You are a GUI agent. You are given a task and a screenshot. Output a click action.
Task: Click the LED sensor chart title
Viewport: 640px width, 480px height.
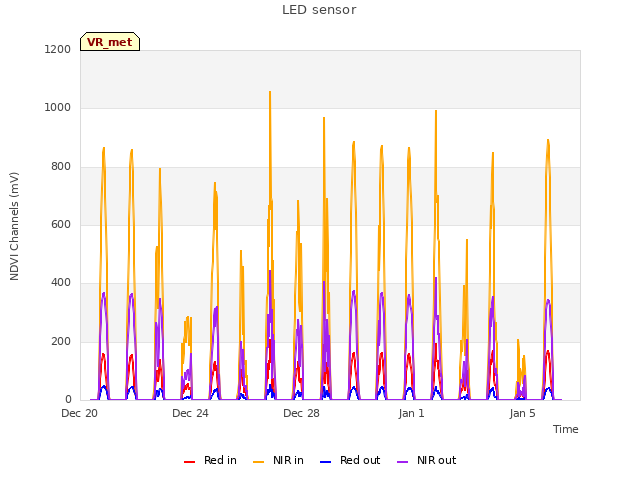(319, 10)
